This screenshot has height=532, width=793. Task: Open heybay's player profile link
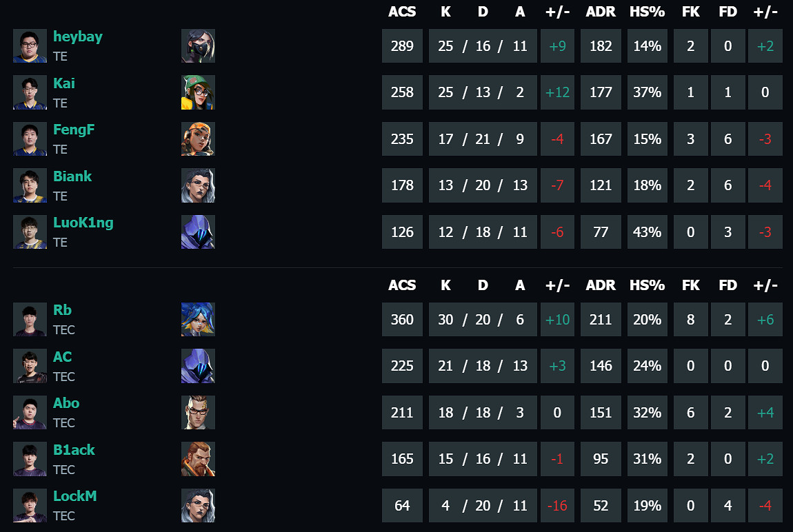77,37
